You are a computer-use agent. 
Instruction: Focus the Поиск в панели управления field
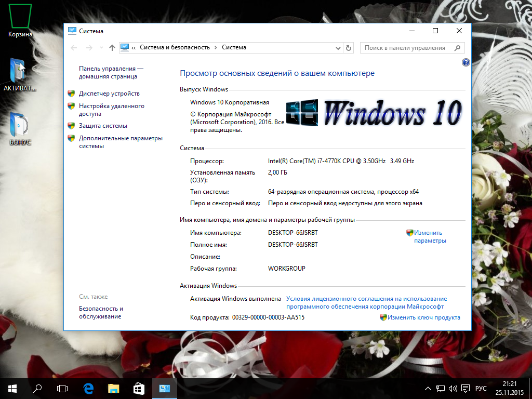(x=412, y=48)
